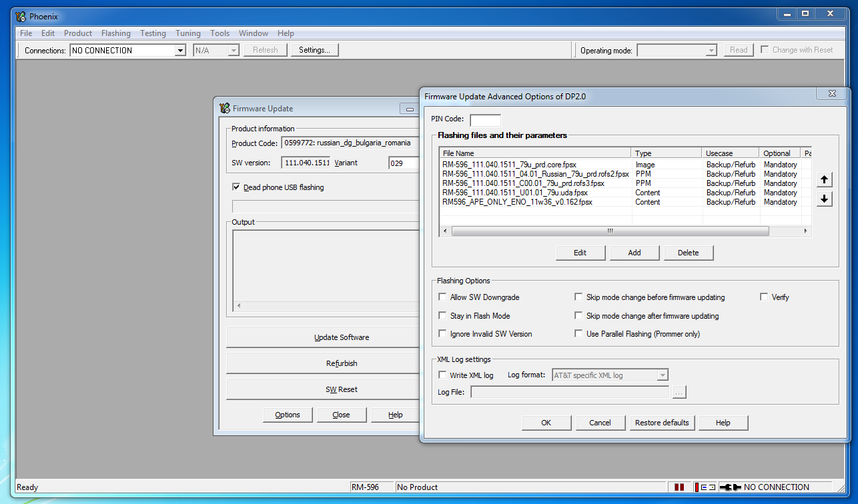Confirm Advanced Options with OK
The height and width of the screenshot is (504, 858).
coord(546,423)
